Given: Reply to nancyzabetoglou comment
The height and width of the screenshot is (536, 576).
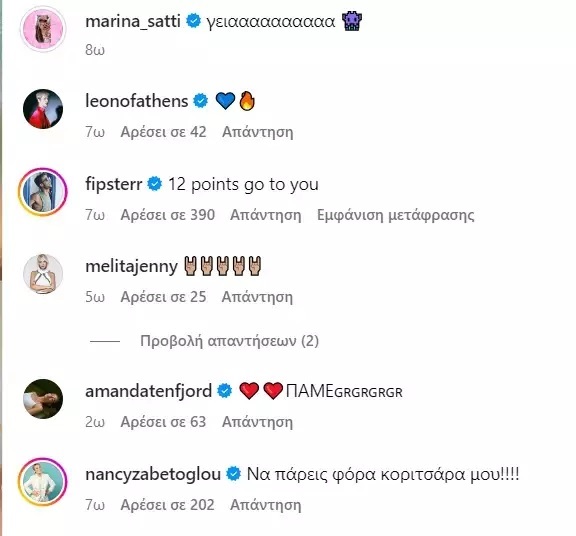Looking at the screenshot, I should tap(266, 505).
